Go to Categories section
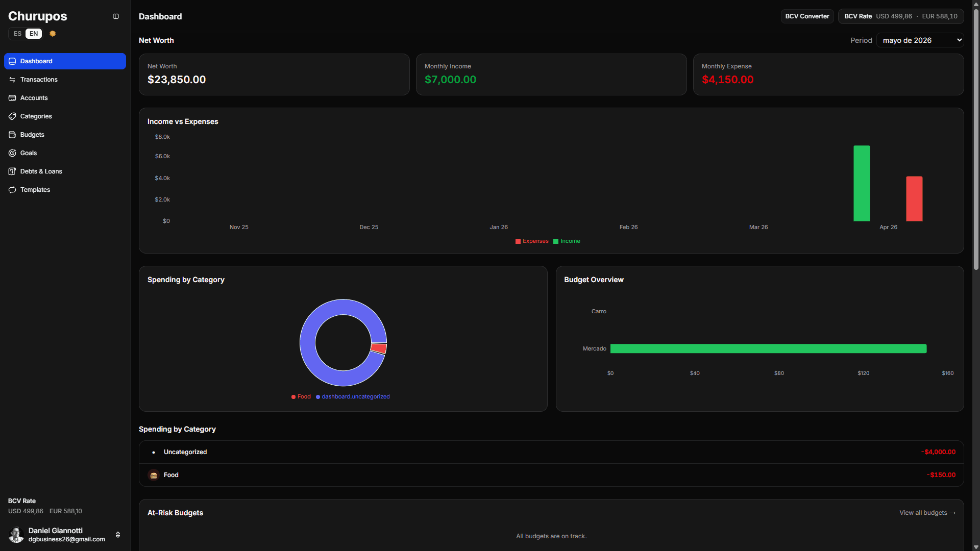This screenshot has width=980, height=551. 65,116
